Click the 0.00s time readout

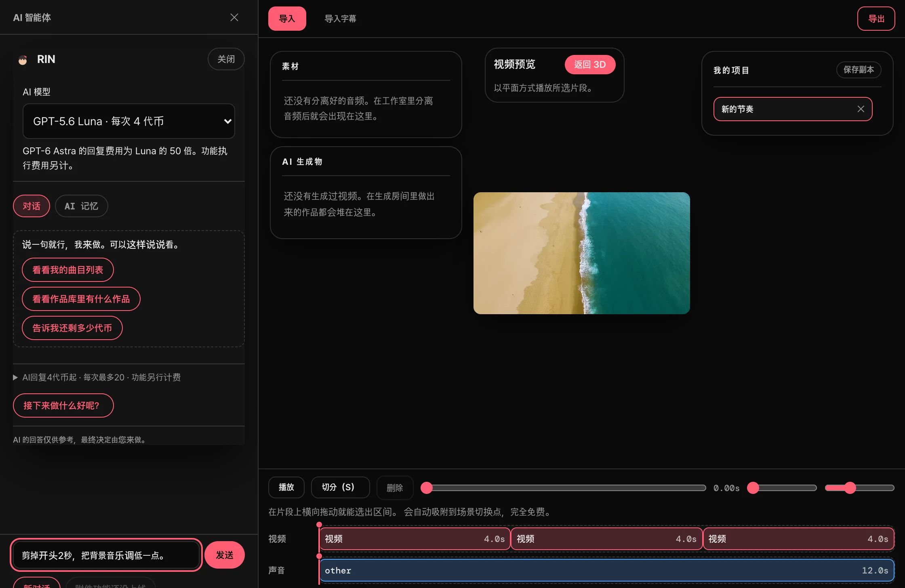(x=726, y=488)
